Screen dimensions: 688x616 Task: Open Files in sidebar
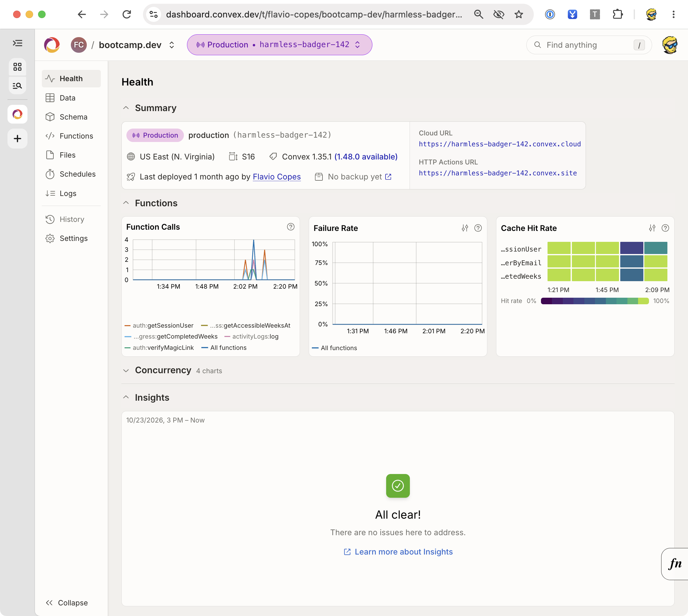coord(71,155)
